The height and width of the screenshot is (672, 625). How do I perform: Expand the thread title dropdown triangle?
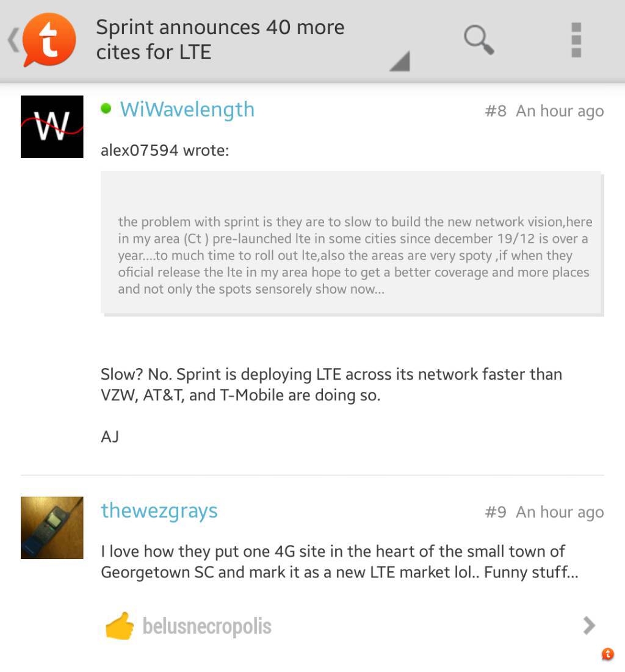[x=400, y=61]
